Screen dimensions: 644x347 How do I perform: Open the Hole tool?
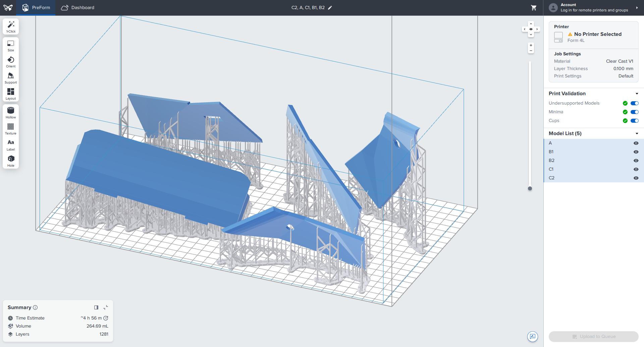[x=11, y=161]
